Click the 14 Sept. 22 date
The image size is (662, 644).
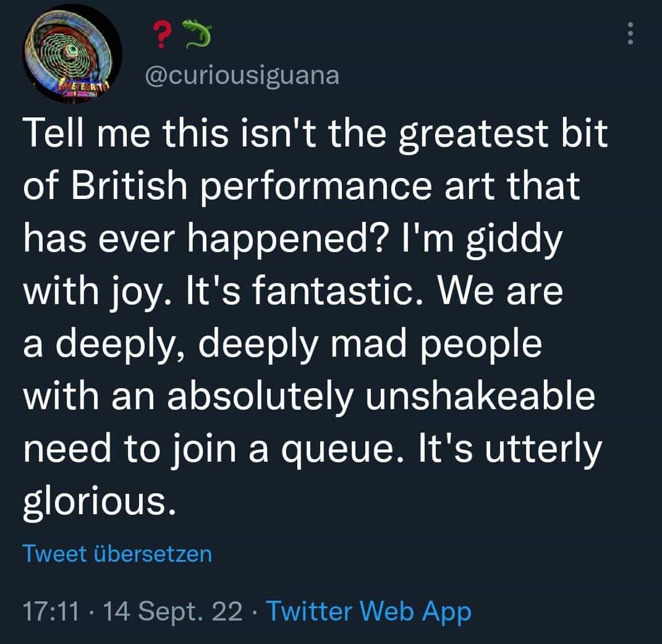(175, 611)
